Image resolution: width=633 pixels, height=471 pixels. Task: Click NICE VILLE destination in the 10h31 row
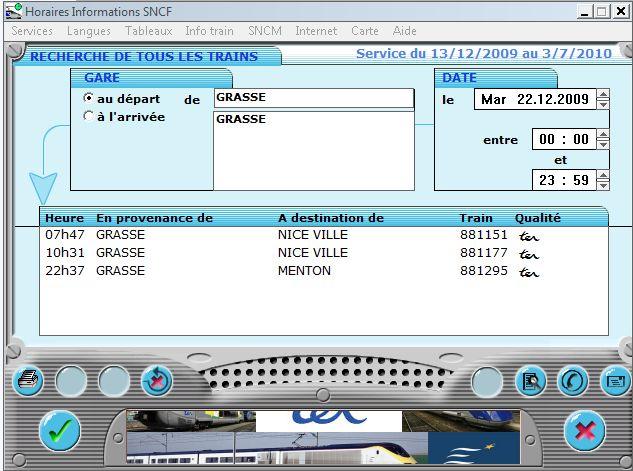click(x=313, y=253)
